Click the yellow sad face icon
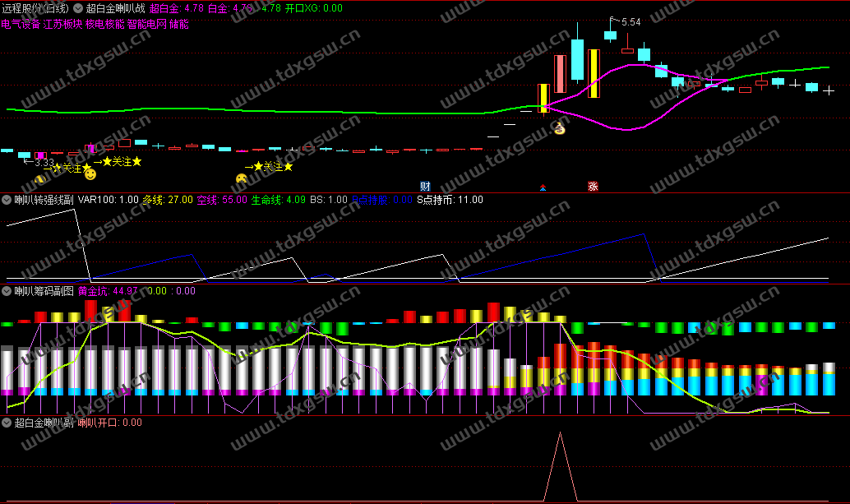850x504 pixels. 241,178
